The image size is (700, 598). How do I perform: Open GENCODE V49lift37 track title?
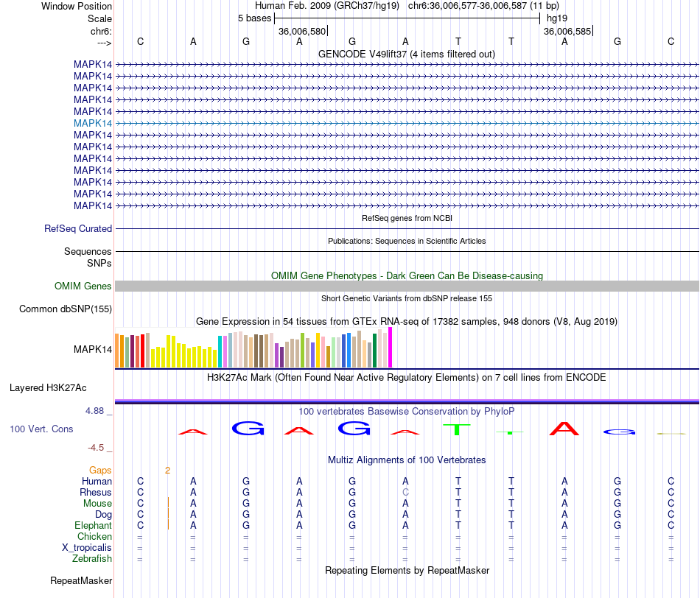click(407, 54)
